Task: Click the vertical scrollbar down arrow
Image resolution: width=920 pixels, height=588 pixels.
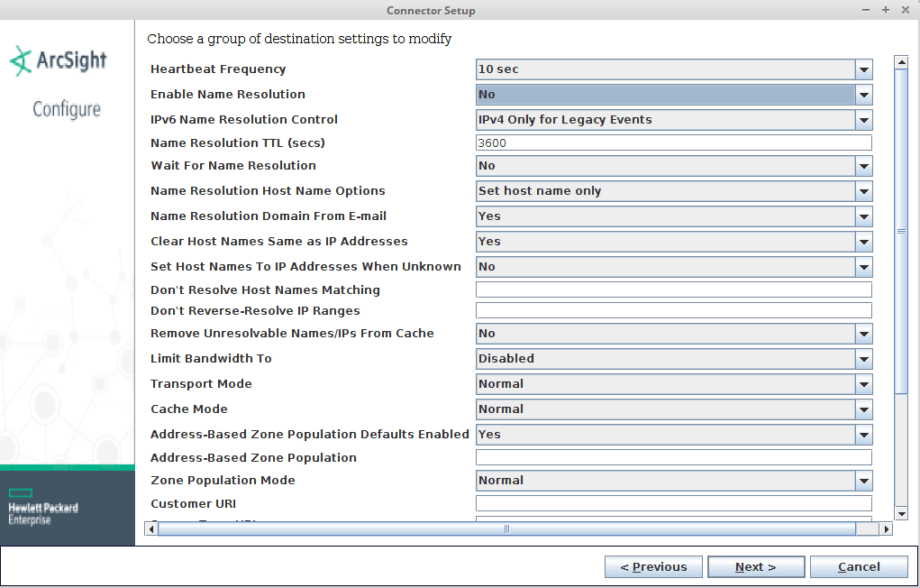Action: point(901,513)
